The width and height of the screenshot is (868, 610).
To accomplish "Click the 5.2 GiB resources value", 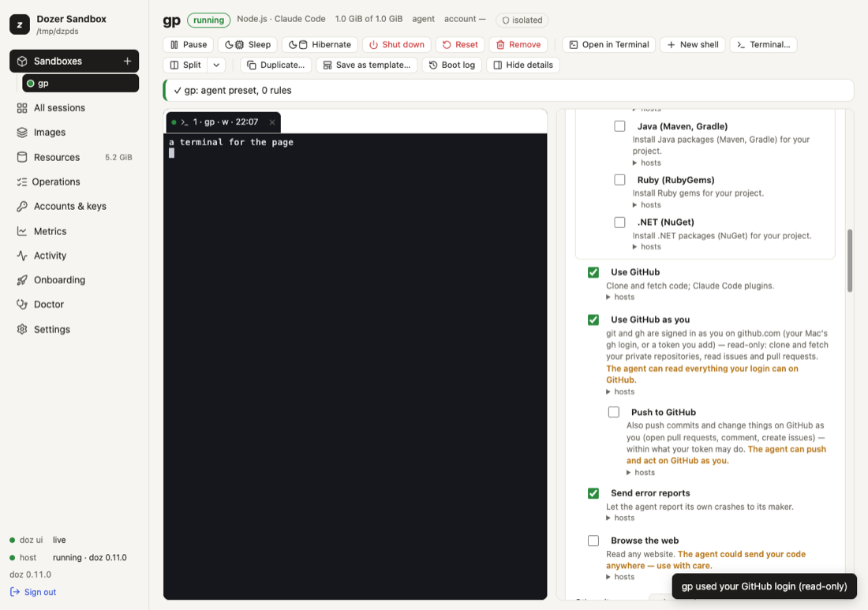I will 118,157.
